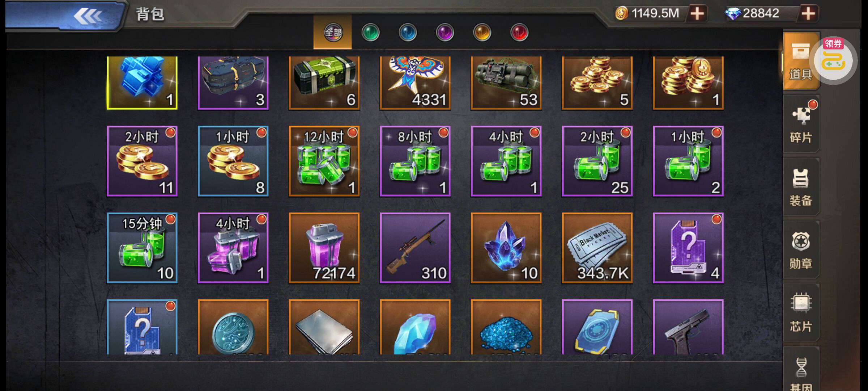Open the 碎片 fragments tab
Image resolution: width=868 pixels, height=391 pixels.
[801, 124]
